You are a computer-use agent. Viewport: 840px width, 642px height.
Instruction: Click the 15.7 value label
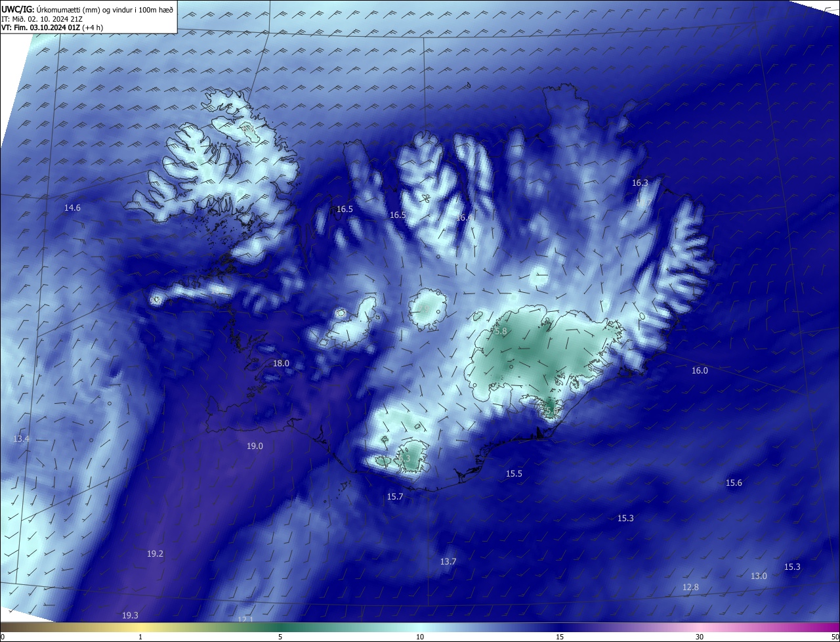[394, 497]
